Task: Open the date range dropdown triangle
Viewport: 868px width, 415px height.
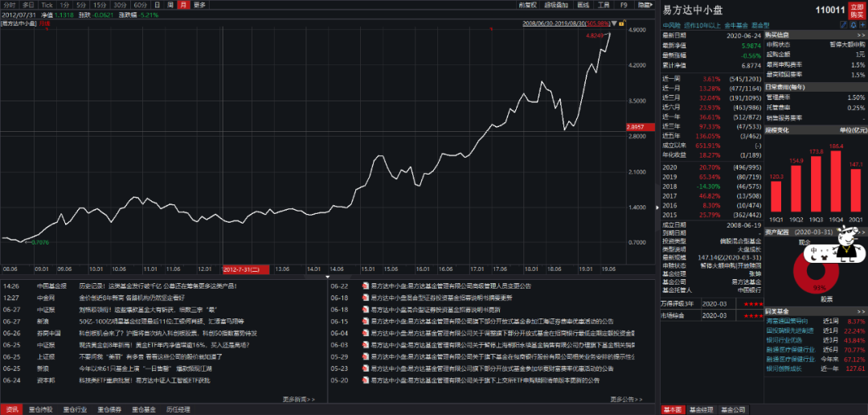Action: pos(614,23)
